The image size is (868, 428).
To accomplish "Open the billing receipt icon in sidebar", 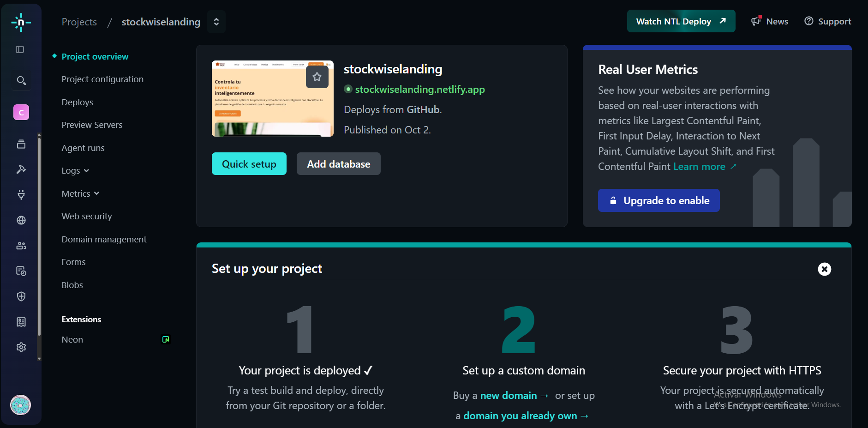I will tap(21, 322).
